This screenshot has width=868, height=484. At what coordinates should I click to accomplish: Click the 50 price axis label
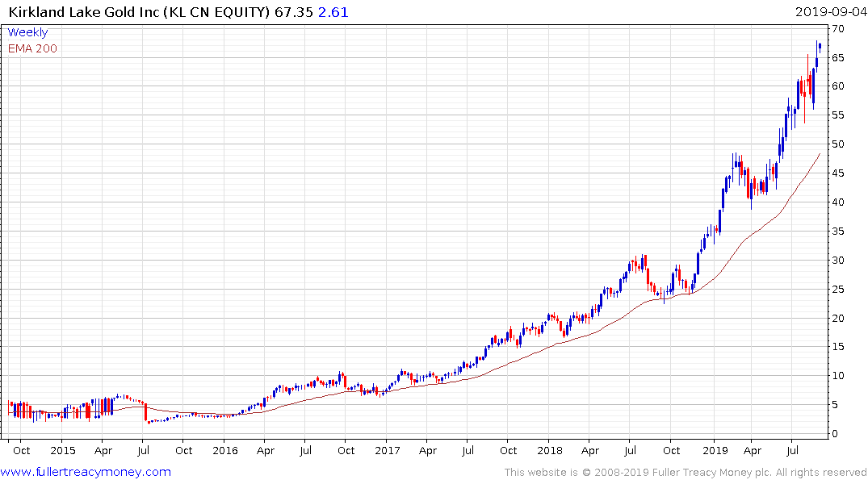point(838,144)
